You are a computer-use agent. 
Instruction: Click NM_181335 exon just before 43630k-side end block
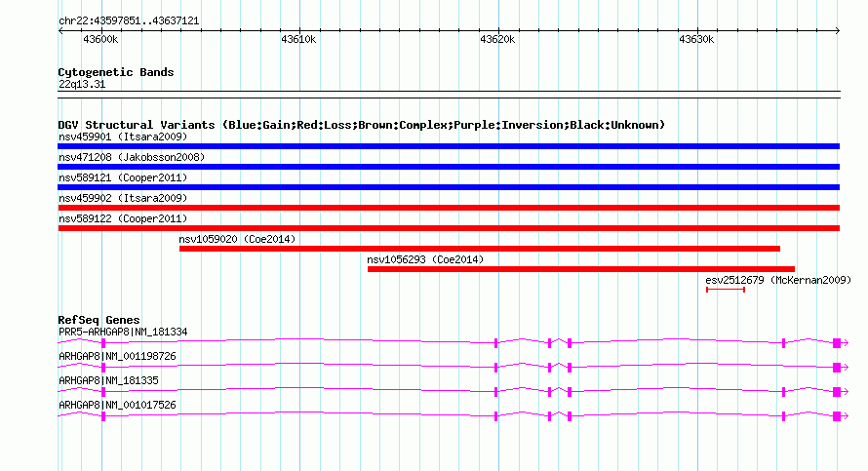point(783,392)
